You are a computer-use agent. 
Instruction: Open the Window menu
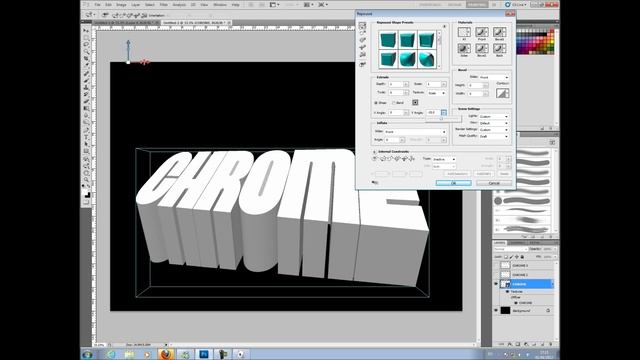tap(220, 5)
